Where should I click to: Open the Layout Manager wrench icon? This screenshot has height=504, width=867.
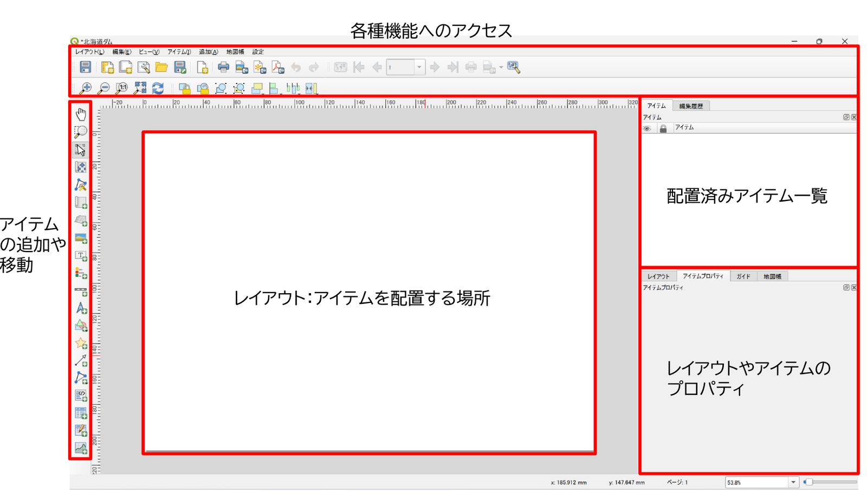point(144,67)
